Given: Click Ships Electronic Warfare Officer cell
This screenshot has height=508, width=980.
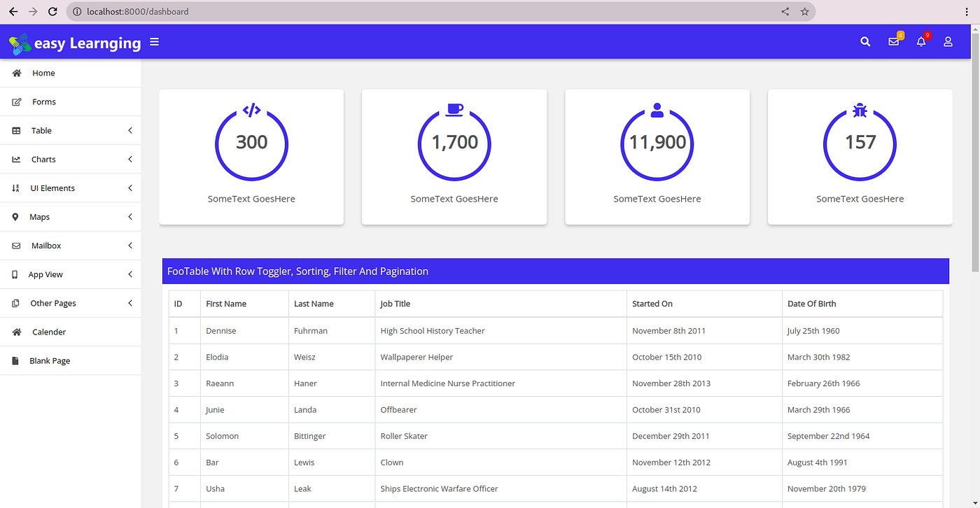Looking at the screenshot, I should [500, 488].
